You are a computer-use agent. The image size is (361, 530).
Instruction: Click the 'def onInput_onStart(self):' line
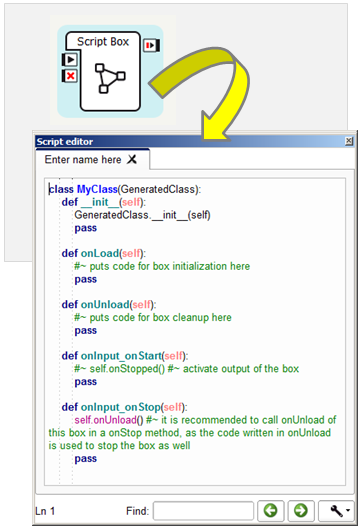pos(125,356)
